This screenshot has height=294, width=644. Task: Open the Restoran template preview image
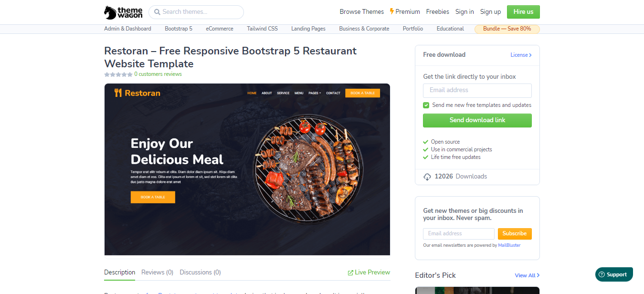pos(247,169)
